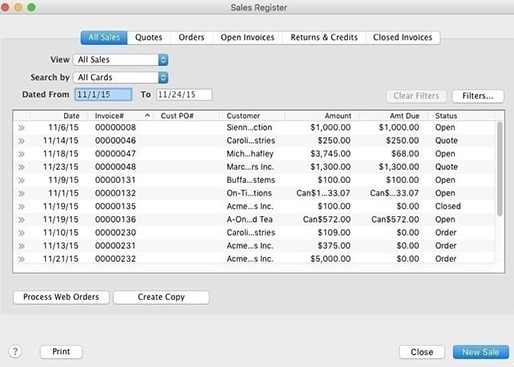
Task: Open detail arrow for invoice 00000046
Action: point(21,141)
